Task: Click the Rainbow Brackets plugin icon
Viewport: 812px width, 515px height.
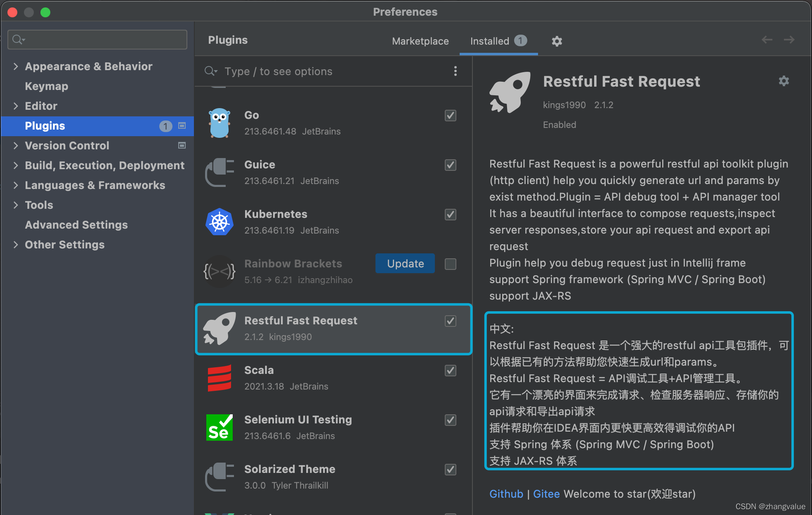Action: pos(220,272)
